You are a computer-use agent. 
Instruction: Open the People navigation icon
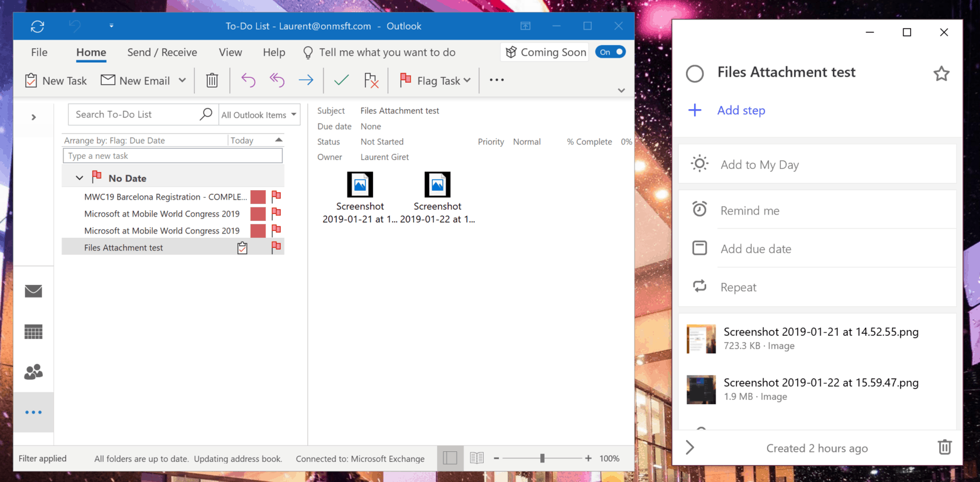(x=33, y=372)
